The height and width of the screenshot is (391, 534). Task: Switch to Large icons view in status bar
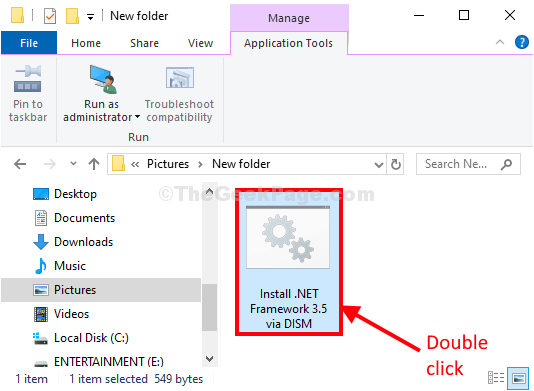coord(518,377)
